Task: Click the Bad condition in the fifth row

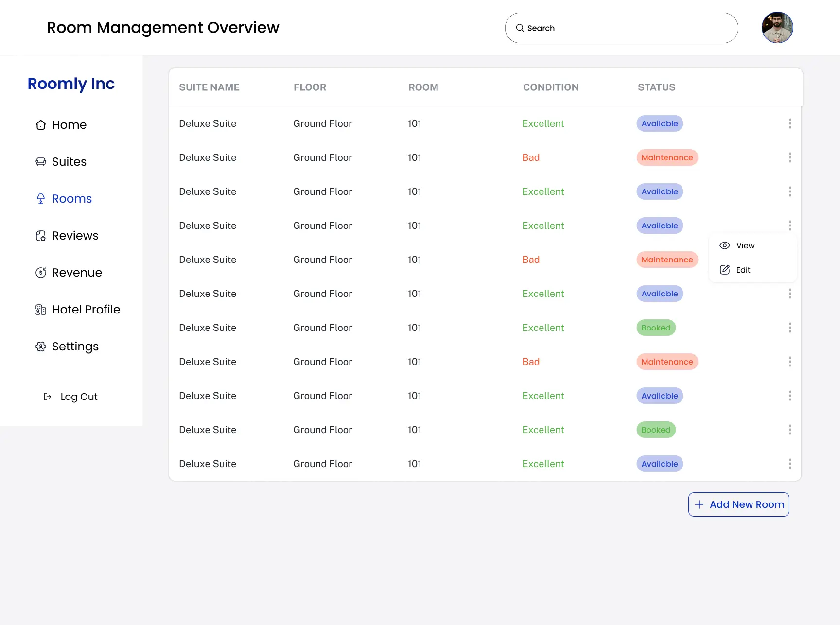Action: tap(531, 260)
